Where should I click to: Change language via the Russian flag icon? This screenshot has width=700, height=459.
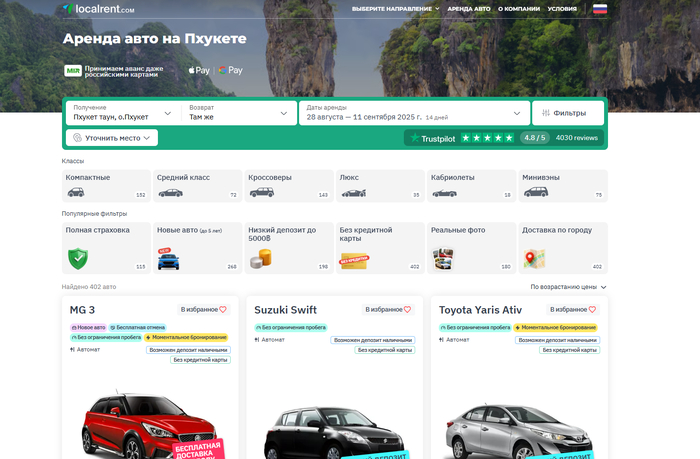coord(600,9)
